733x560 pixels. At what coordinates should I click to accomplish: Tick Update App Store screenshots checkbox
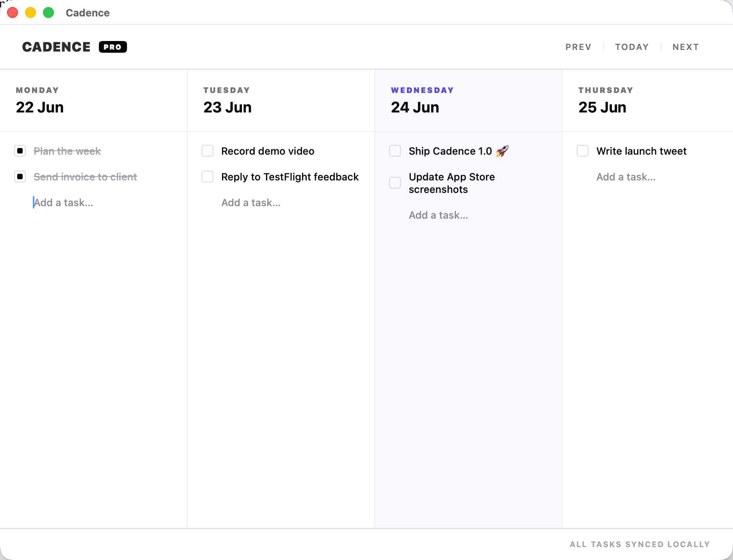click(x=395, y=183)
